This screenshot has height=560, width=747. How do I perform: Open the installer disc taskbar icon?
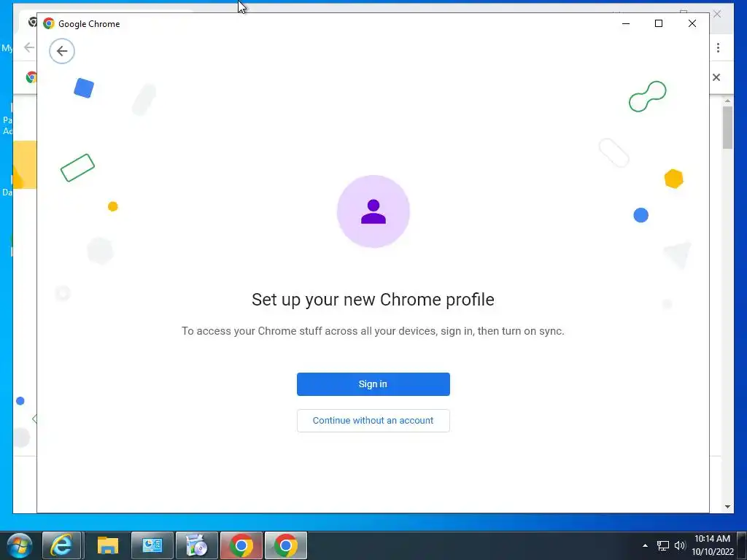tap(197, 545)
